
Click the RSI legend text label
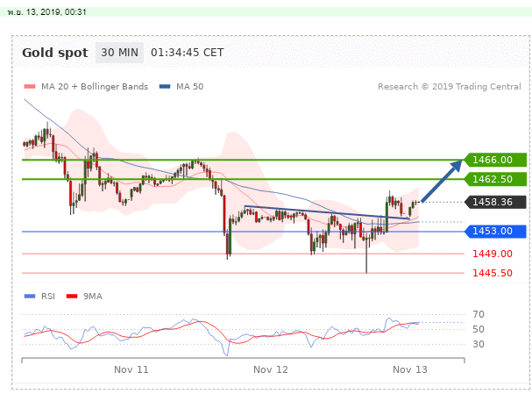(48, 297)
